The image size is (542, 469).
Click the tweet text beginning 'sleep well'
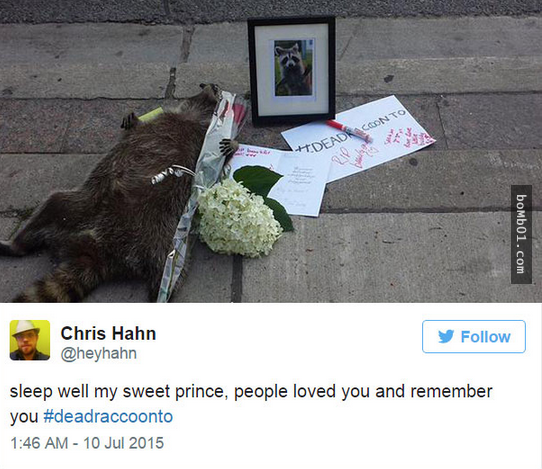pyautogui.click(x=251, y=404)
